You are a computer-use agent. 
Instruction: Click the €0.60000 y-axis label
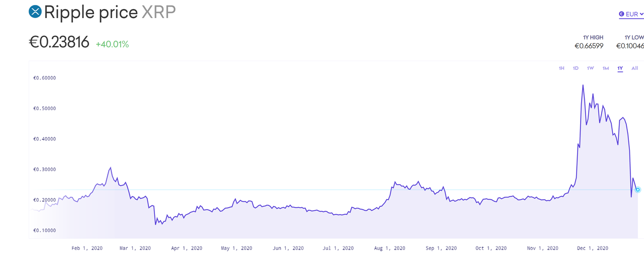[x=44, y=78]
